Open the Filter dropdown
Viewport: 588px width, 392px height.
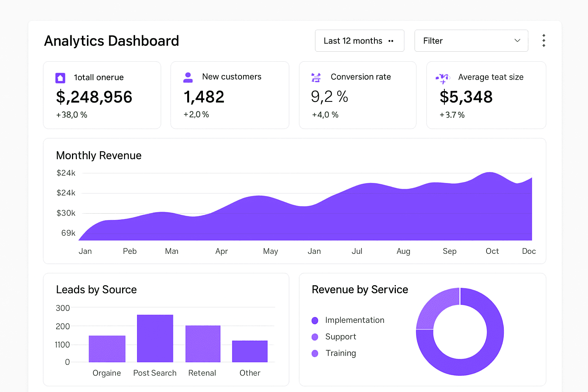coord(471,41)
